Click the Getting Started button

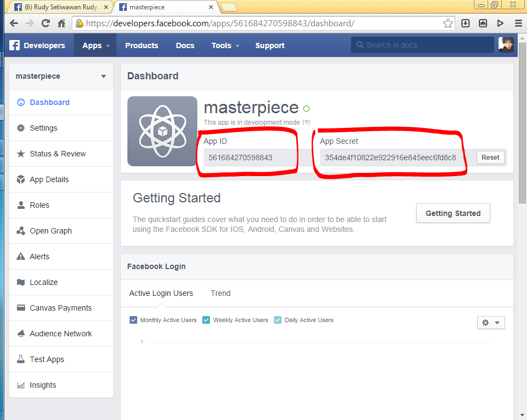click(453, 213)
